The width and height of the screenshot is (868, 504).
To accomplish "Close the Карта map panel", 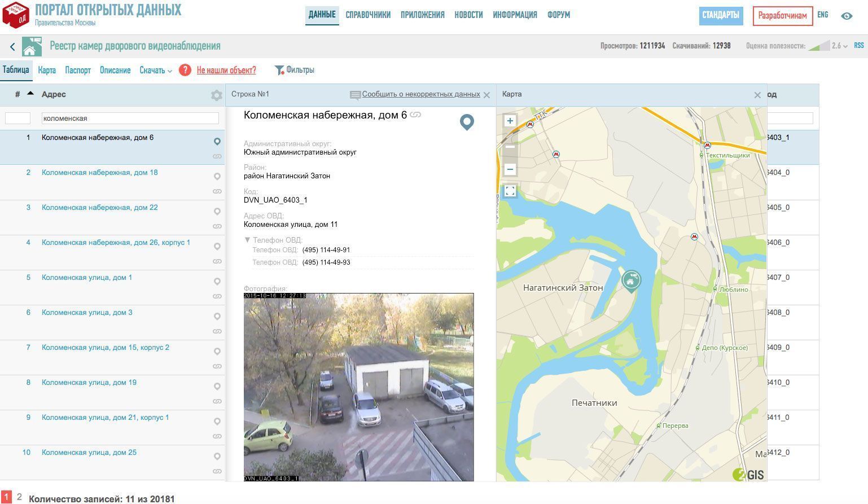I will [757, 95].
